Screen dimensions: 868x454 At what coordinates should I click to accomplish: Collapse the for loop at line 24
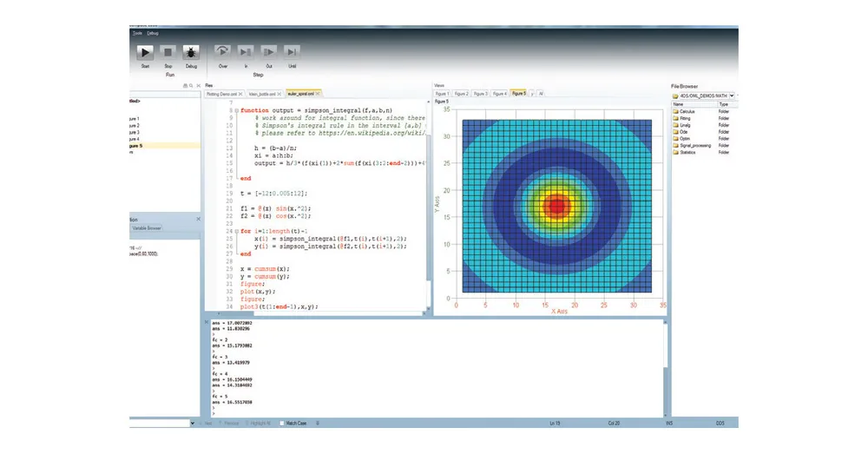point(236,231)
